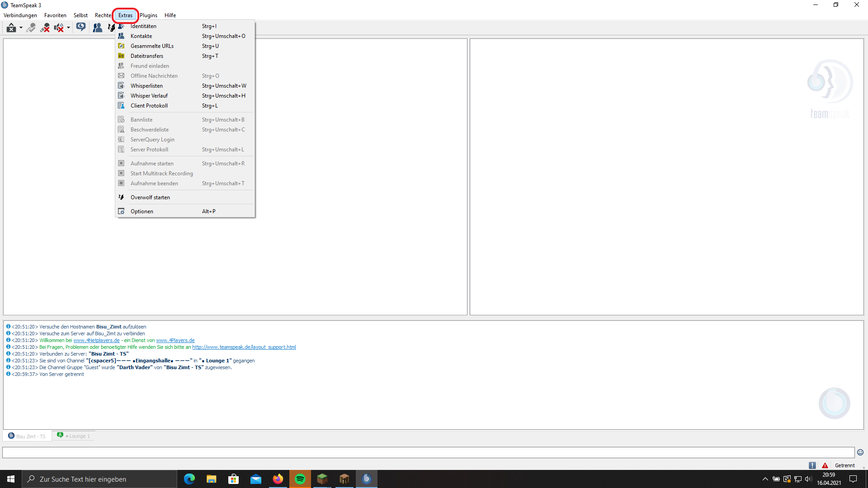Close the open Extras menu
Image resolution: width=868 pixels, height=488 pixels.
[x=125, y=15]
